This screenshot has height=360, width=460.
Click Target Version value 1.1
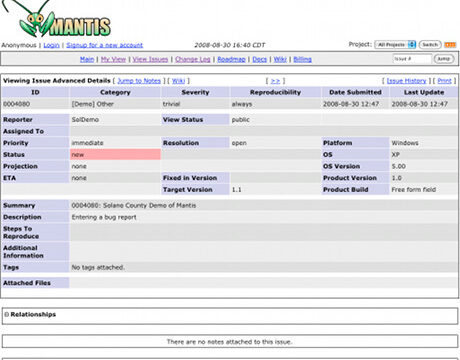click(236, 190)
